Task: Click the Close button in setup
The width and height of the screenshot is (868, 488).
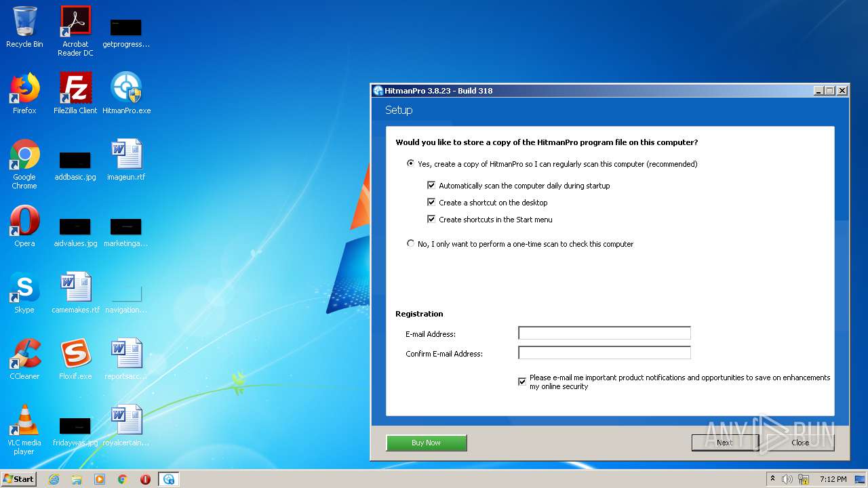Action: tap(800, 443)
